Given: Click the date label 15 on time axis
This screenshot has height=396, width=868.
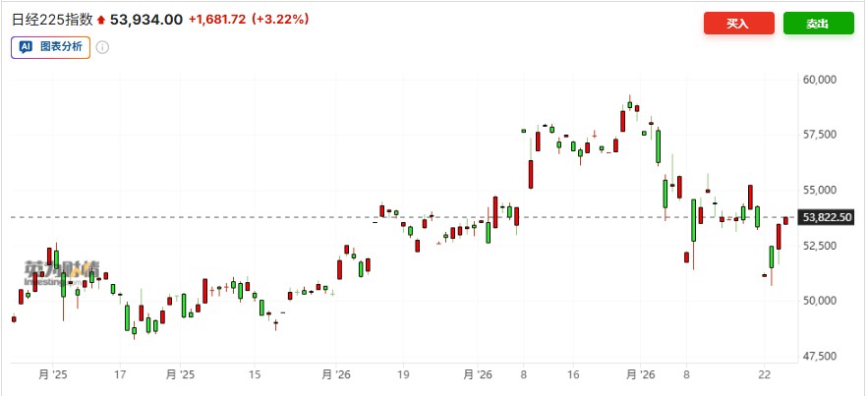Looking at the screenshot, I should pyautogui.click(x=254, y=374).
